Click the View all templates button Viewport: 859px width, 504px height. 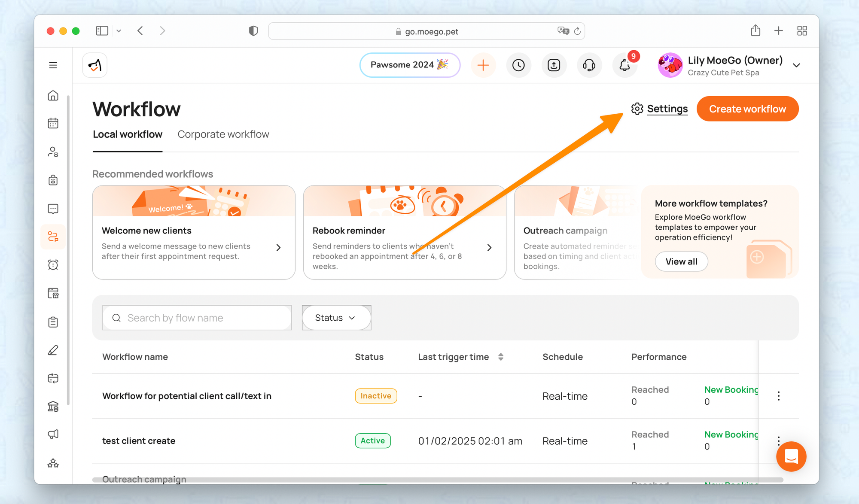pos(681,261)
